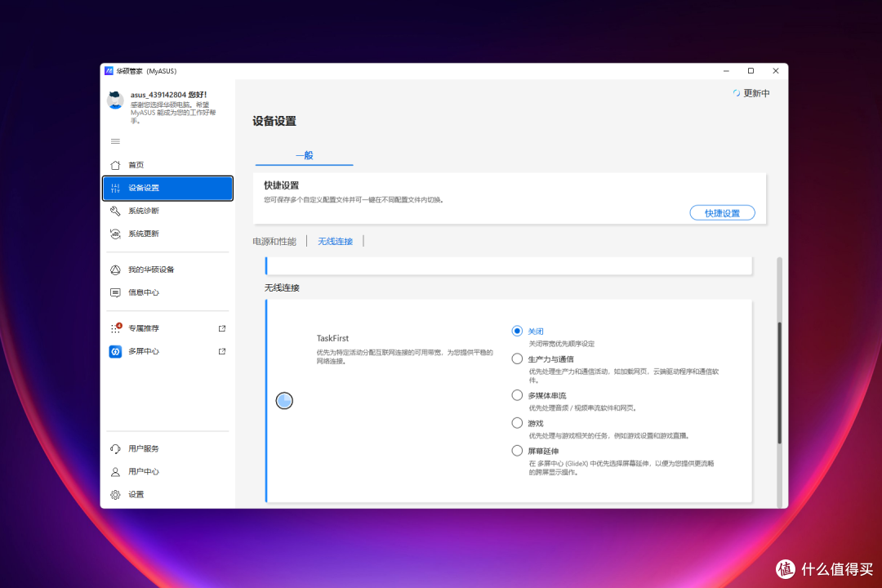The height and width of the screenshot is (588, 882).
Task: Click the icon beside 我的华硕设备
Action: [x=115, y=269]
